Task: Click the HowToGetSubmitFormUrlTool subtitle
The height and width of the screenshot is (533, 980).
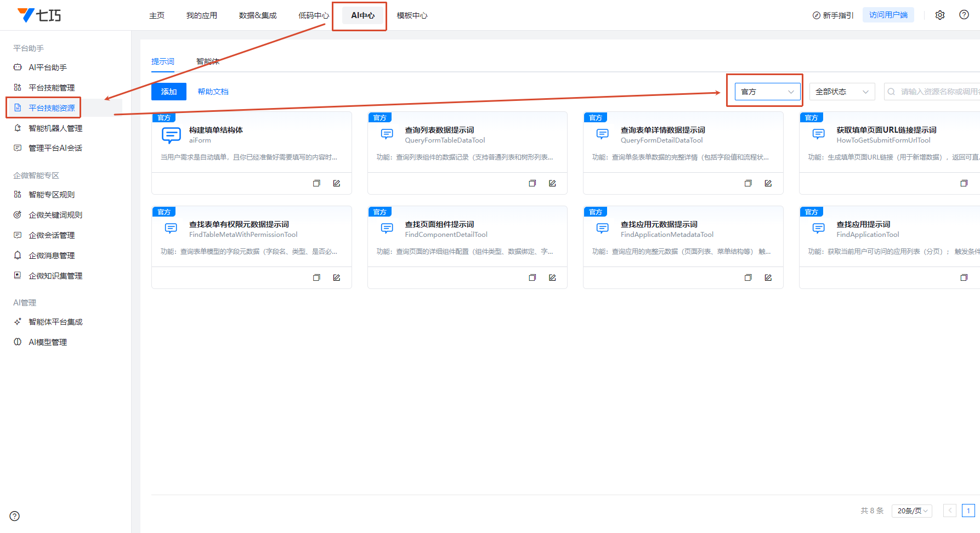Action: point(883,140)
